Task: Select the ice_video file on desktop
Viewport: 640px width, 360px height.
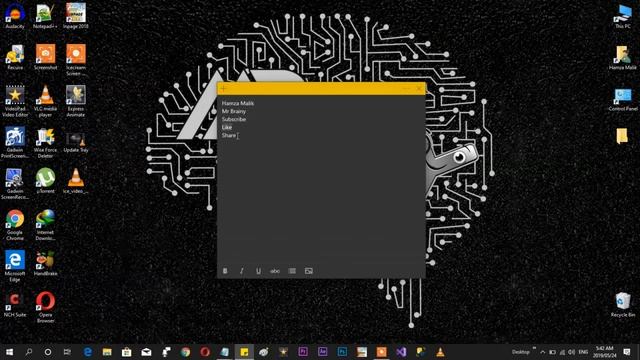Action: tap(76, 180)
